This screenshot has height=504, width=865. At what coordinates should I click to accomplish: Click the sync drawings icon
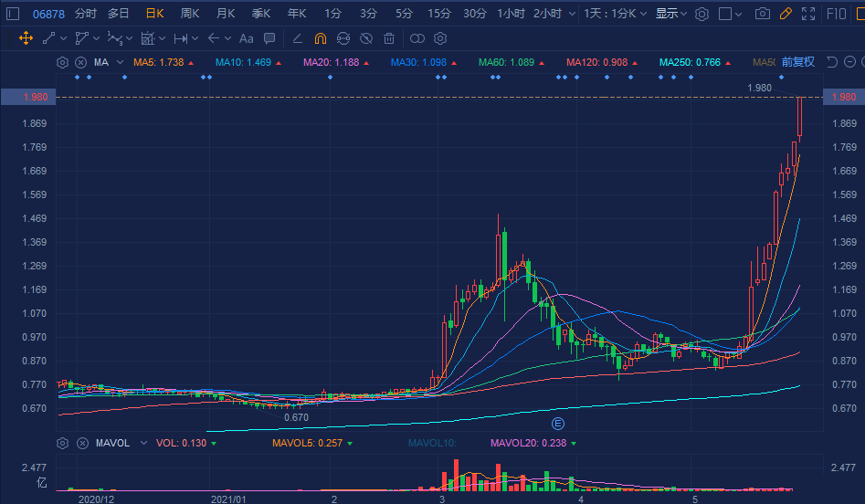pyautogui.click(x=343, y=38)
